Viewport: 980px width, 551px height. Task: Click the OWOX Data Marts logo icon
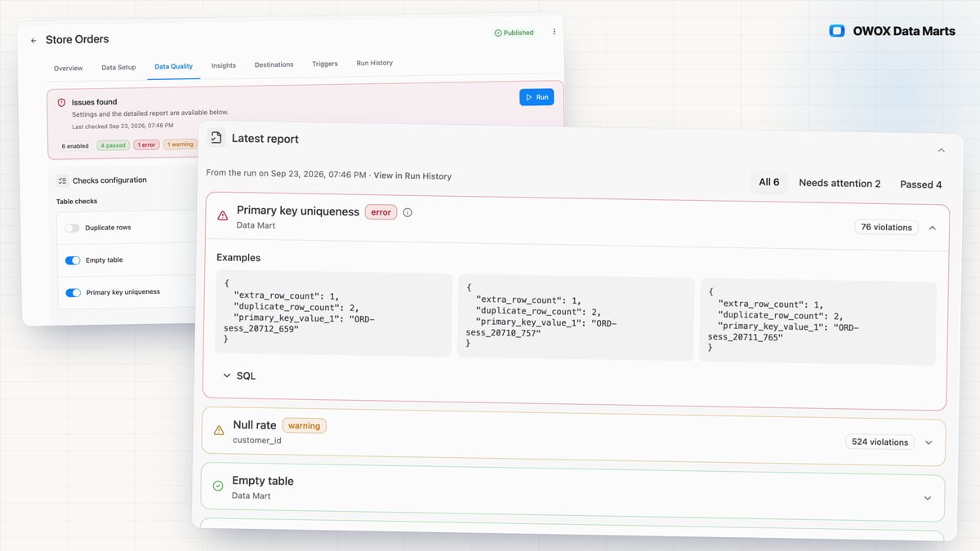point(836,31)
